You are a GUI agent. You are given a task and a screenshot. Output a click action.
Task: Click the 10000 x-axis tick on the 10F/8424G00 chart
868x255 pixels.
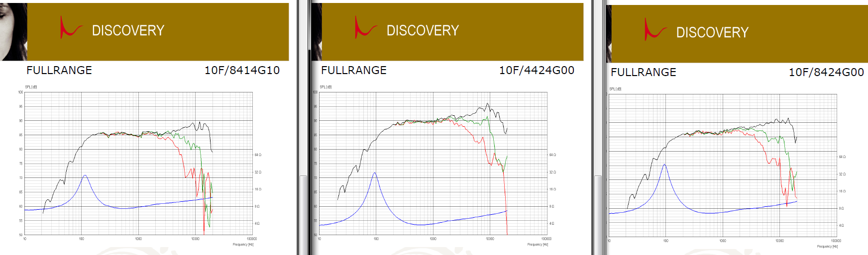779,241
